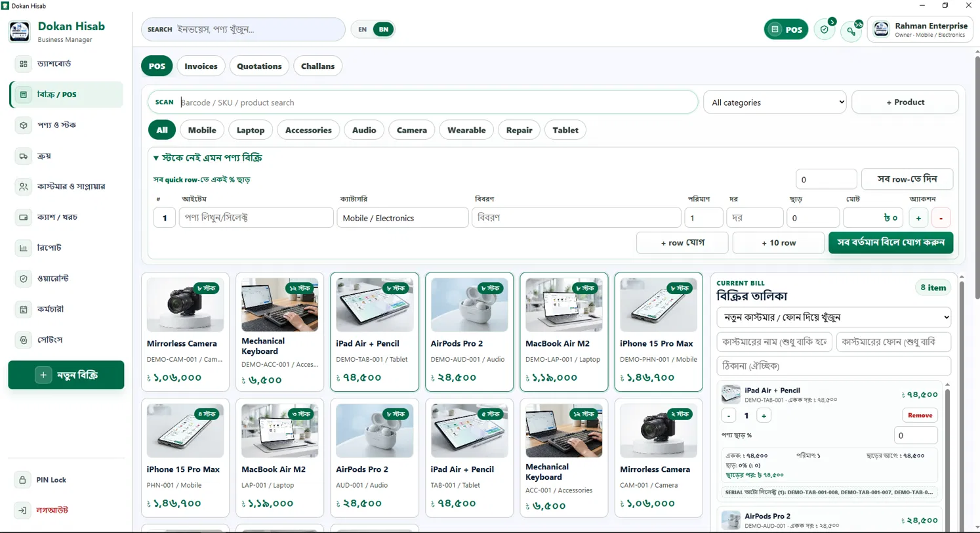Open নতুন কাস্টমার customer select dropdown
Image resolution: width=980 pixels, height=533 pixels.
click(x=834, y=317)
